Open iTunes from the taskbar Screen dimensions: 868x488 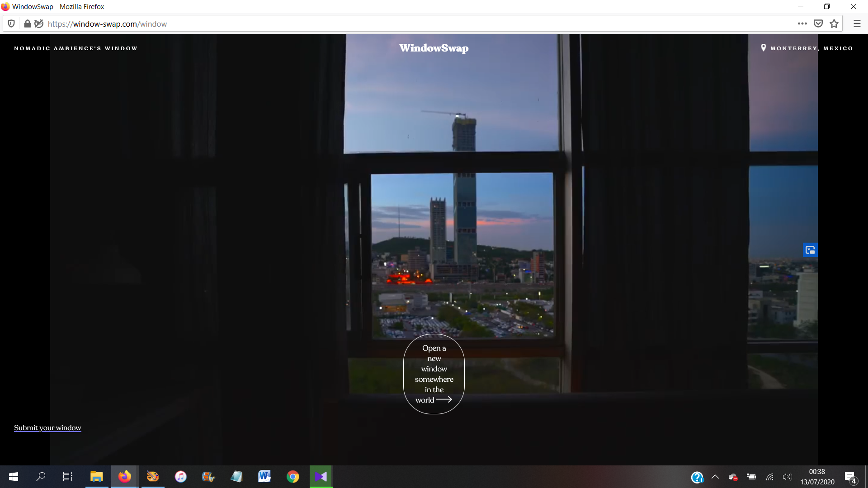pos(180,477)
